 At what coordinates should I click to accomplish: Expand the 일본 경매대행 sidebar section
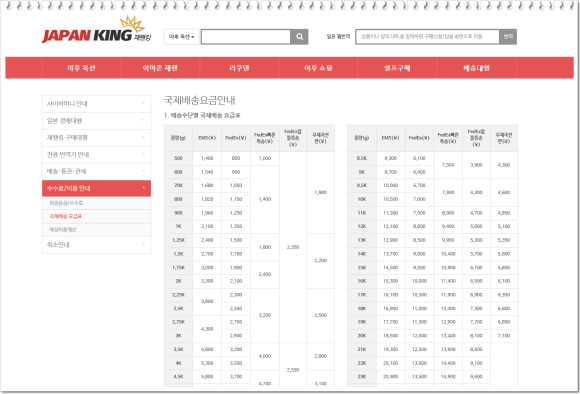tap(97, 121)
